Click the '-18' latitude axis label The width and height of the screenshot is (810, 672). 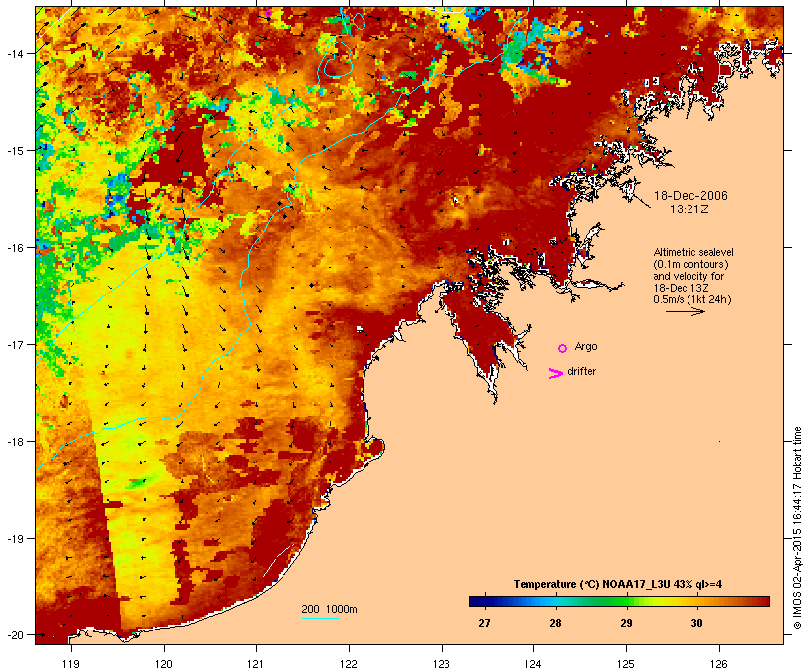coord(15,441)
